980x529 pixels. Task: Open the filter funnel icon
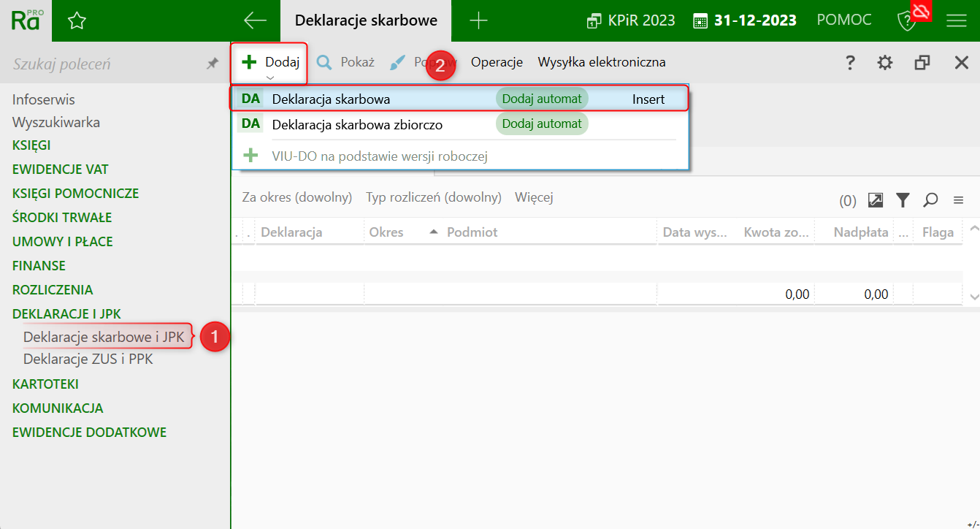tap(903, 199)
